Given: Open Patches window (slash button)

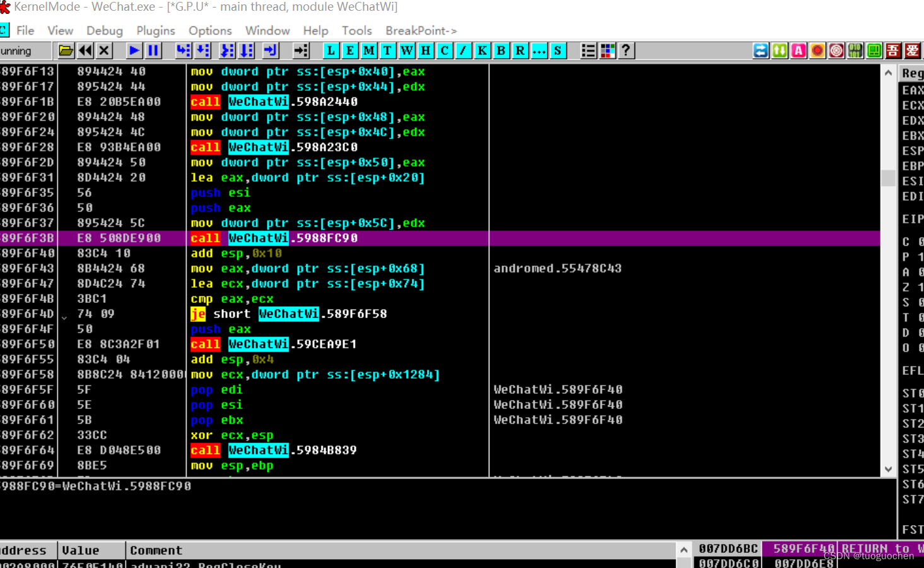Looking at the screenshot, I should [464, 50].
